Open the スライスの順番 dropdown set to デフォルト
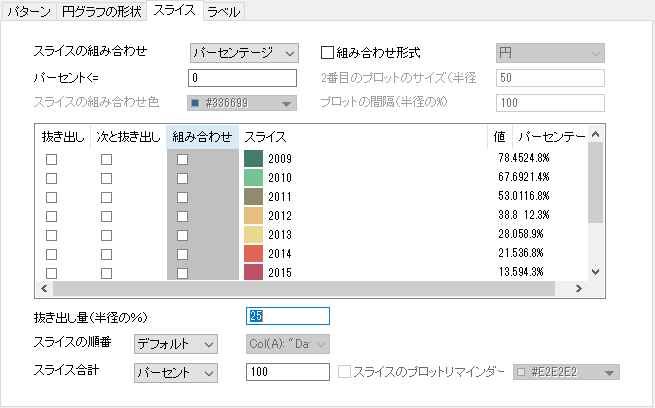The image size is (655, 408). 176,344
